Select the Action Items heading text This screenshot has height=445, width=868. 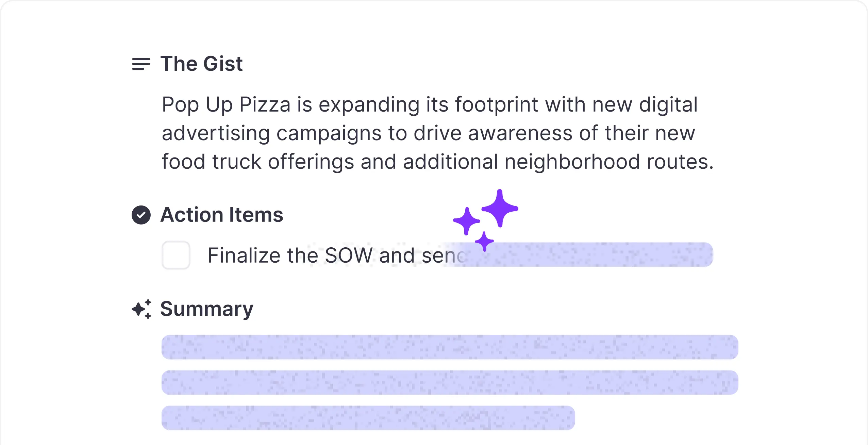click(x=222, y=215)
